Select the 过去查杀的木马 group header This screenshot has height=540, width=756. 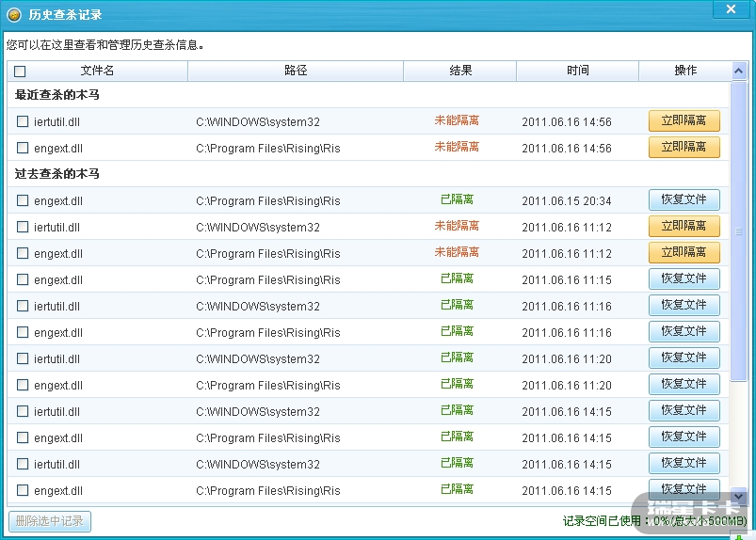click(56, 174)
